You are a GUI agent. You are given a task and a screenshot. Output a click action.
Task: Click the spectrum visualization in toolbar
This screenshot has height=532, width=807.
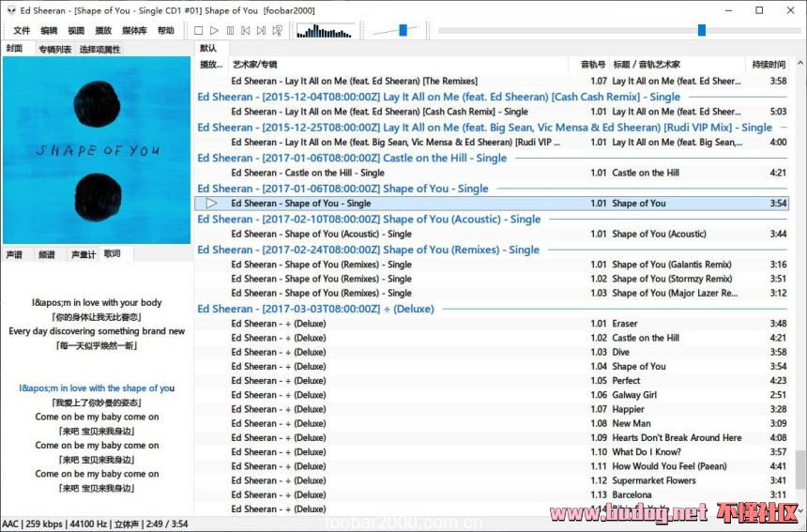[x=325, y=31]
